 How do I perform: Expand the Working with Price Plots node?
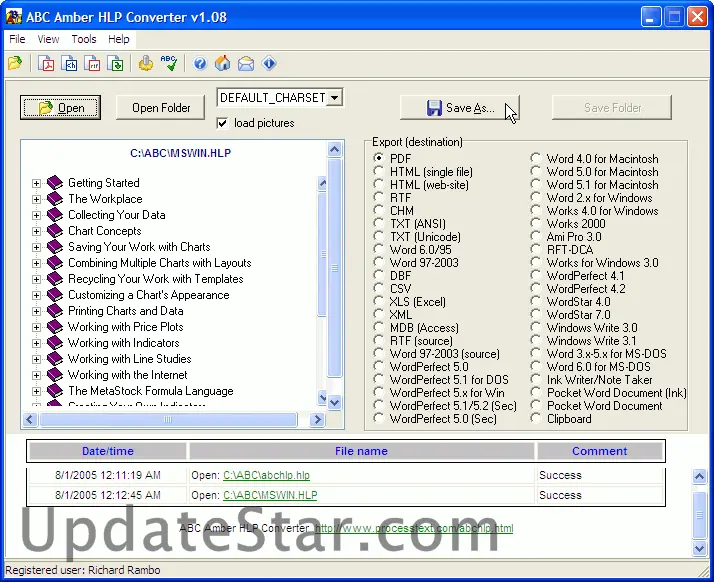(x=36, y=327)
